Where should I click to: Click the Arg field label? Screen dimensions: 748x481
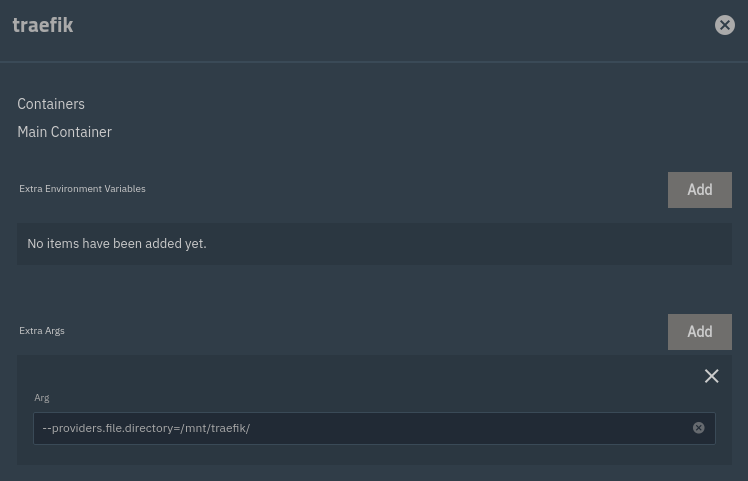42,398
